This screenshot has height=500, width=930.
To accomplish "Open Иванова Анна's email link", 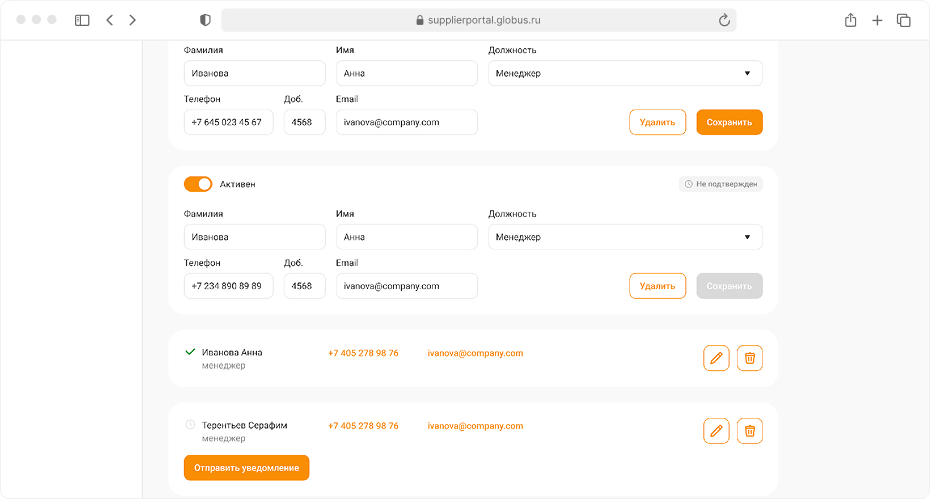I will pos(475,353).
